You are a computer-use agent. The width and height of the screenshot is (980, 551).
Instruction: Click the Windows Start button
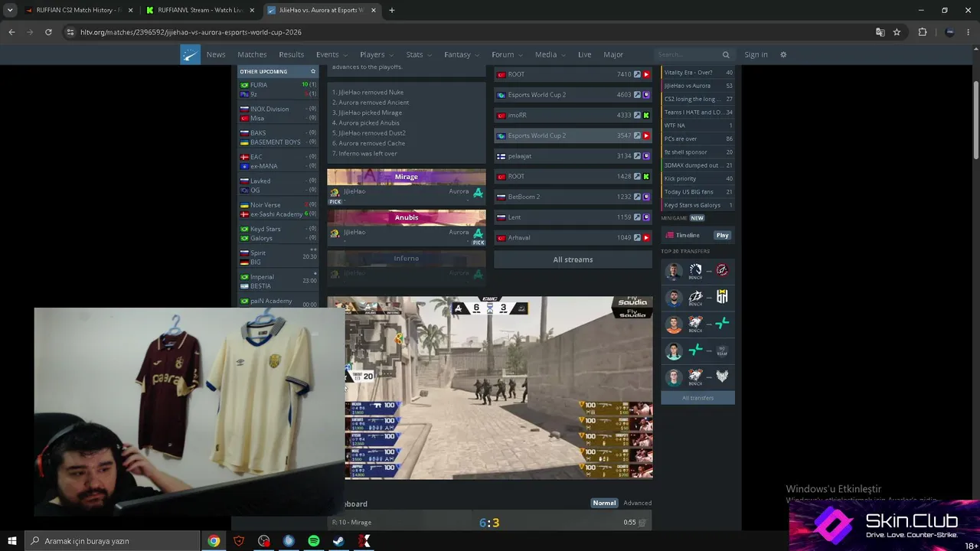coord(12,541)
